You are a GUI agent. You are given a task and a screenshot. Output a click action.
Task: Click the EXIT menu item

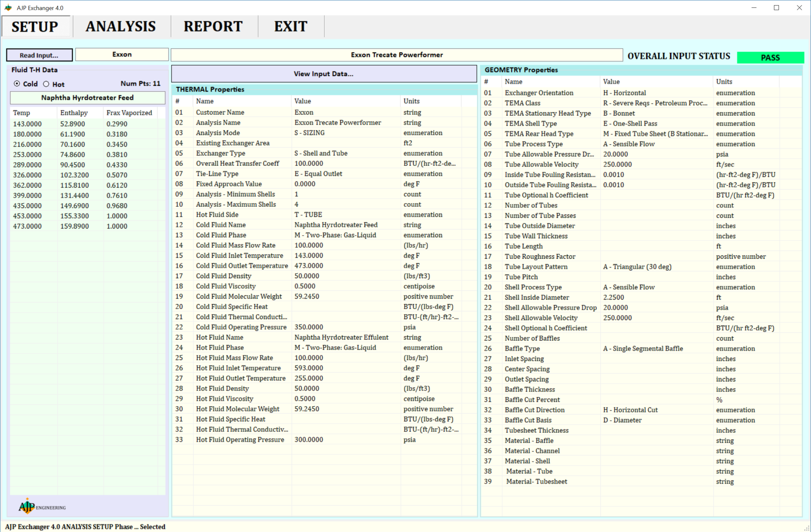291,27
